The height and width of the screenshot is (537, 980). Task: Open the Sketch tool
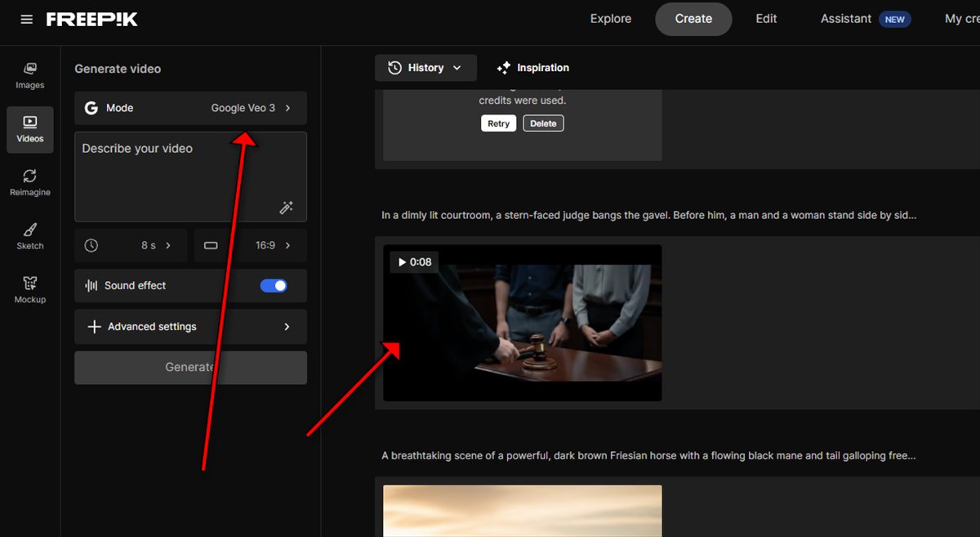[30, 236]
